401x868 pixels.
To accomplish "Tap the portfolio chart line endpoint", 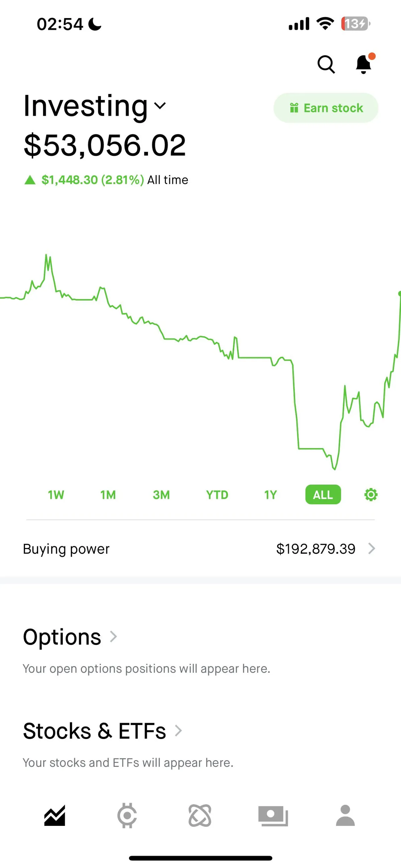I will point(399,294).
